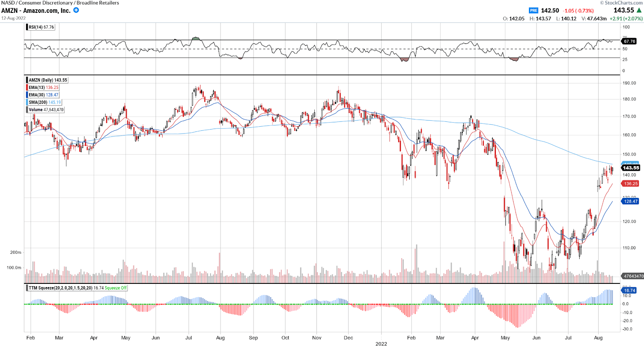The width and height of the screenshot is (644, 347).
Task: Click the -1.05 (-0.73%) pre-market change
Action: [578, 11]
